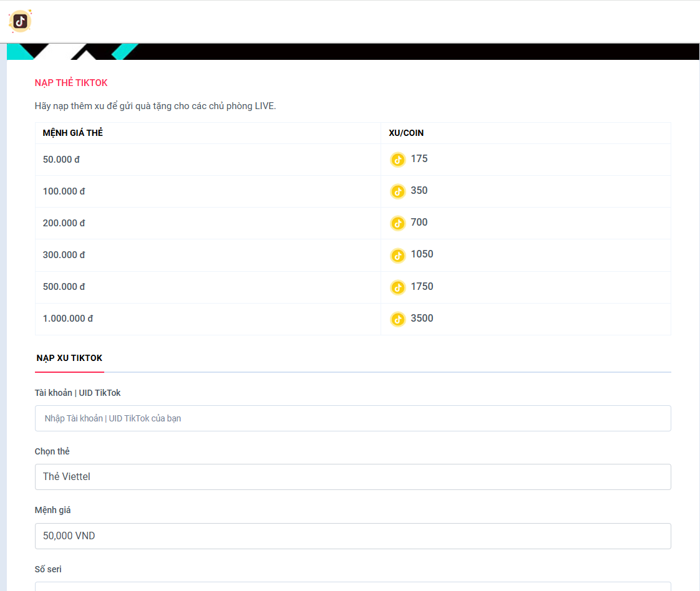
Task: Click the 1750 coin value
Action: 422,286
